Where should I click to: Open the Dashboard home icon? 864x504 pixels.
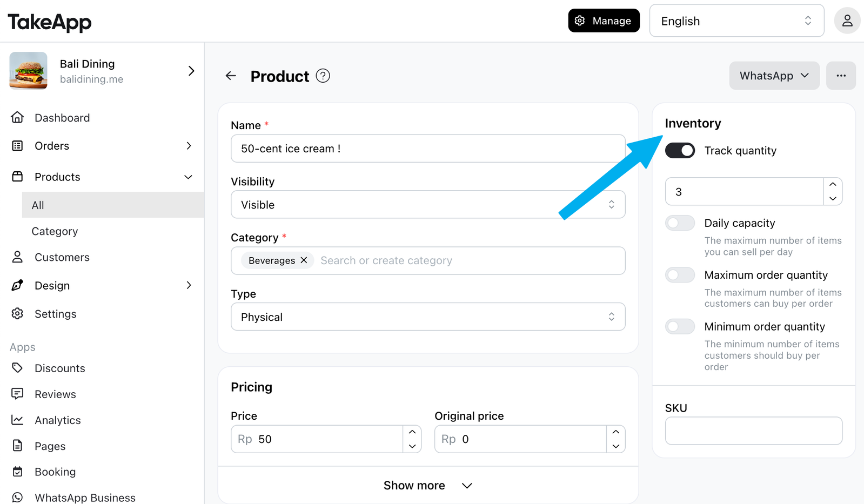(x=17, y=118)
